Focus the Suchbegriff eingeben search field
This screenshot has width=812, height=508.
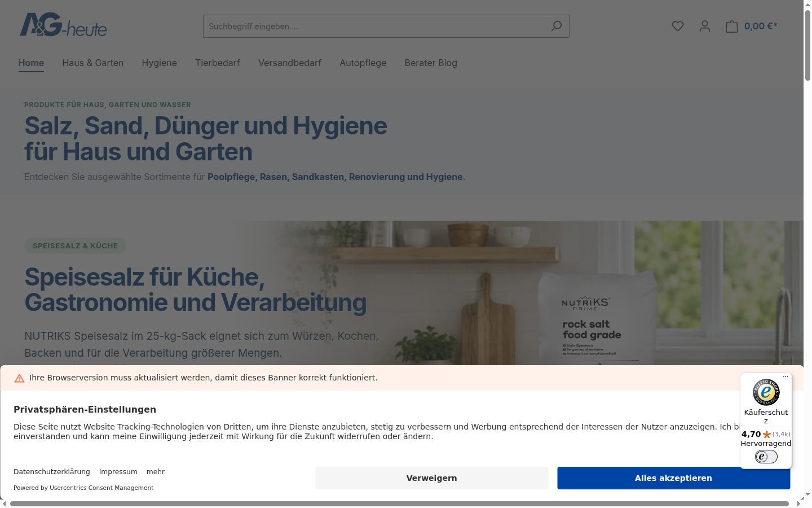point(375,27)
